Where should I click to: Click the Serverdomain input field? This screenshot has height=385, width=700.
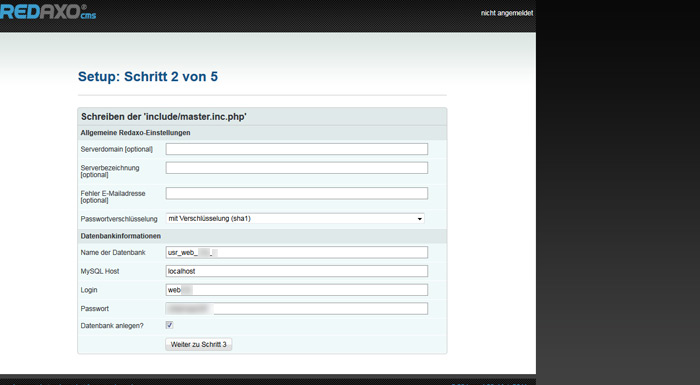tap(296, 149)
